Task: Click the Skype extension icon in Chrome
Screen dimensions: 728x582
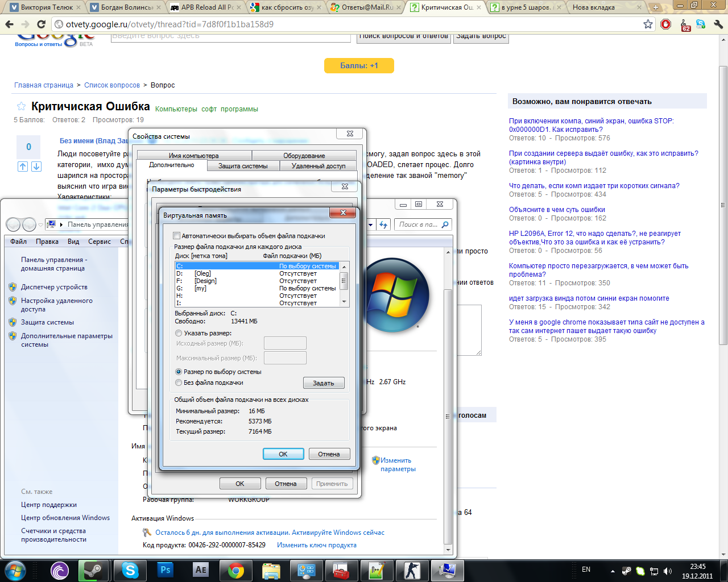Action: pyautogui.click(x=701, y=24)
